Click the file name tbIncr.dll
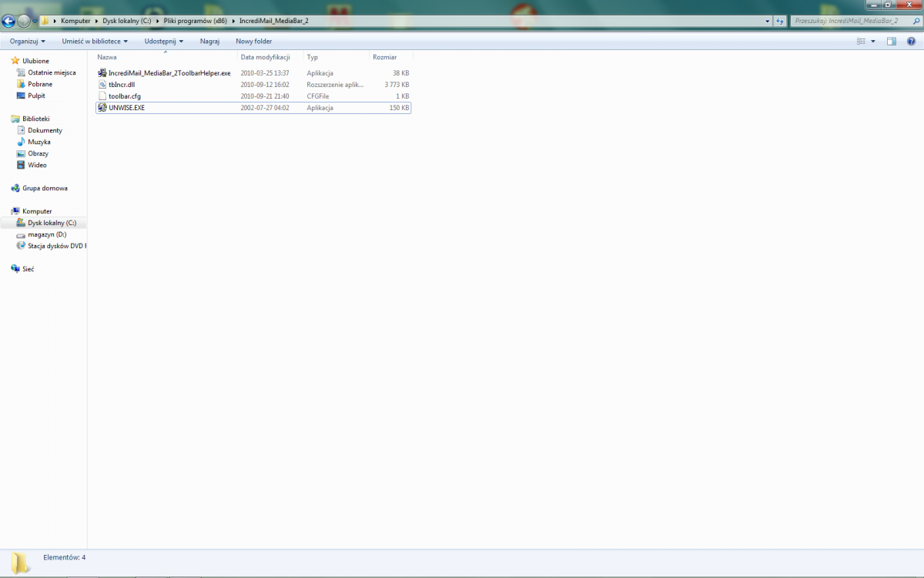The image size is (924, 578). (122, 85)
